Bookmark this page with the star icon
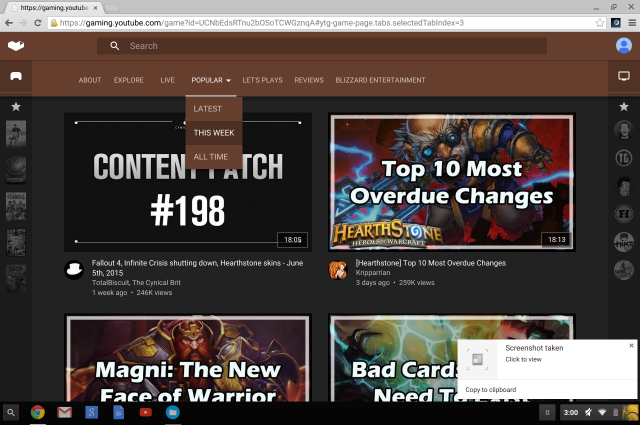 (x=600, y=21)
